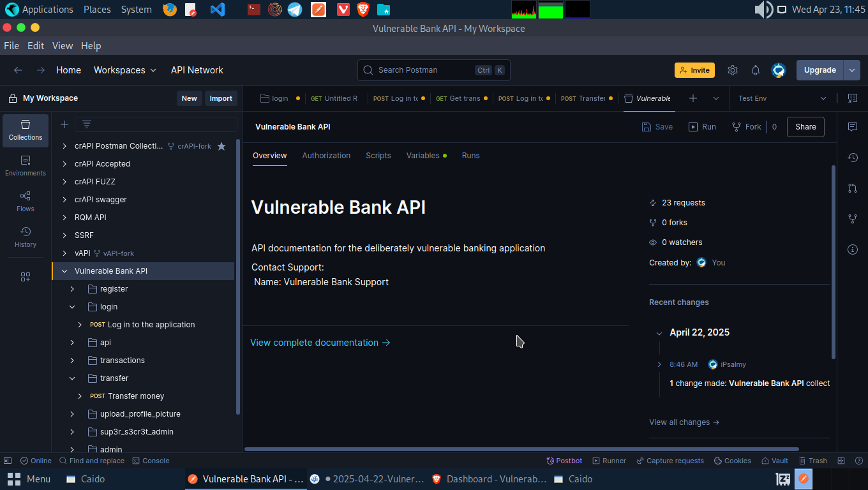The image size is (868, 490).
Task: Navigate back with the left arrow
Action: click(x=18, y=70)
